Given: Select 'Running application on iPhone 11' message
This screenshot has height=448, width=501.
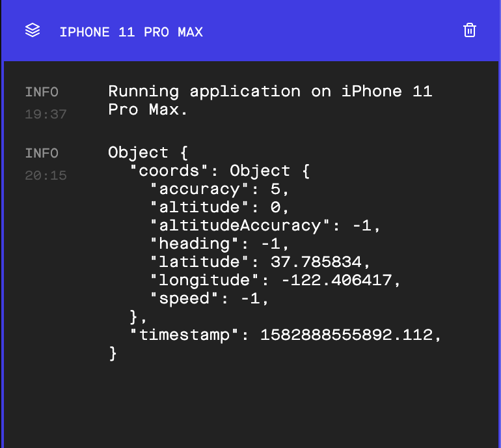Looking at the screenshot, I should click(x=270, y=91).
